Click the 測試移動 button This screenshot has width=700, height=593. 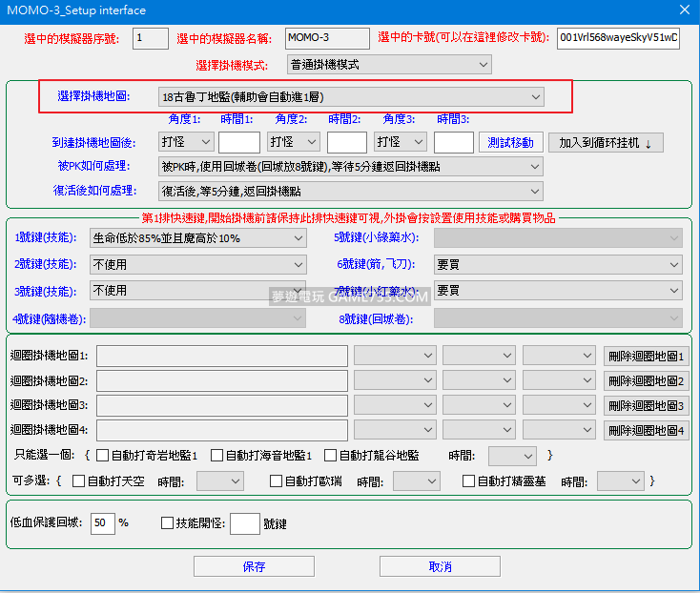click(x=510, y=142)
